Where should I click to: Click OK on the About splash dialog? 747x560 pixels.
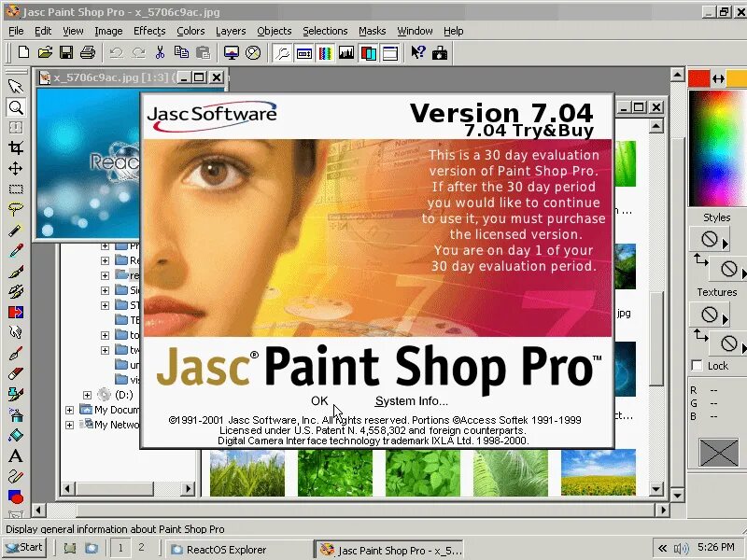(319, 401)
